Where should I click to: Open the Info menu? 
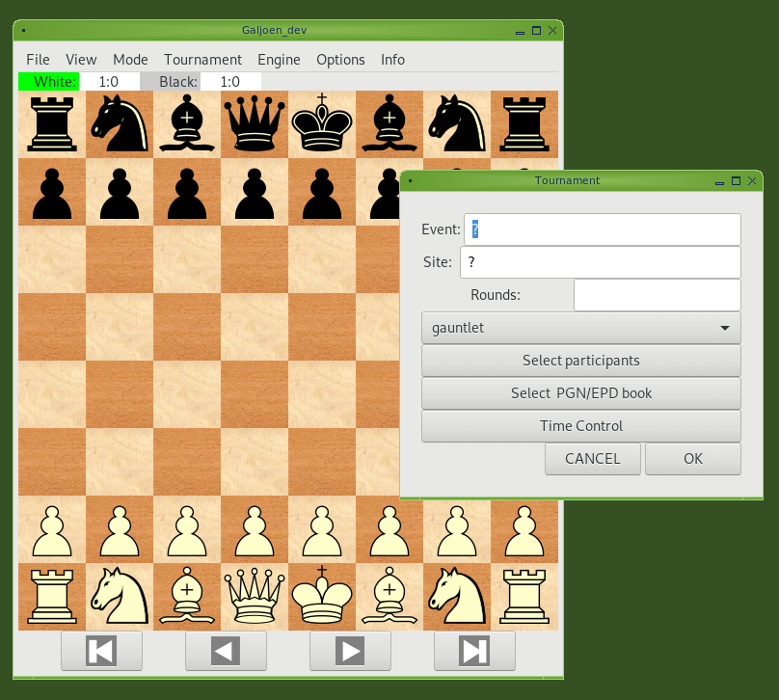tap(392, 60)
